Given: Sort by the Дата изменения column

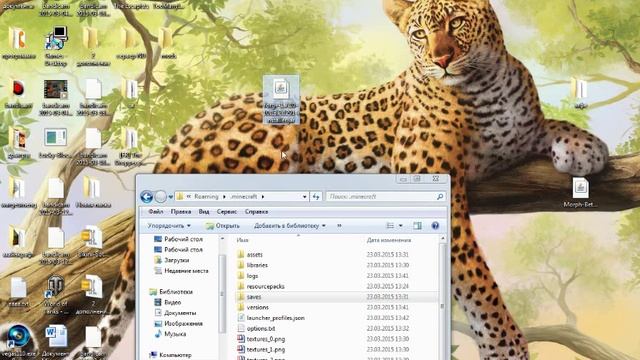Looking at the screenshot, I should [x=389, y=240].
